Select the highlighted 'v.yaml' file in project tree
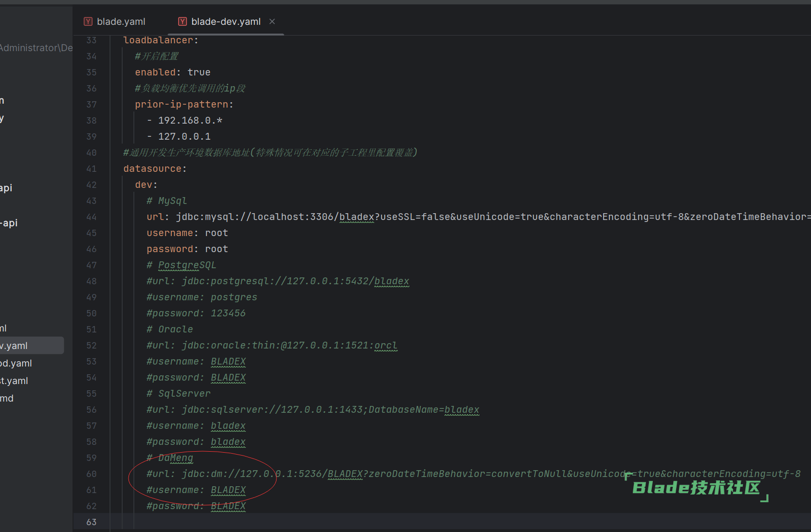The image size is (811, 532). pos(32,346)
